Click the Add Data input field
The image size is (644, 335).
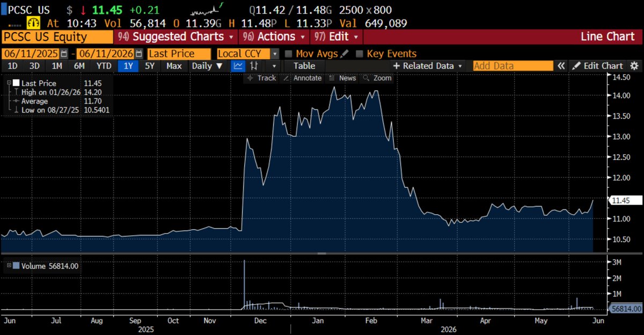pyautogui.click(x=513, y=66)
